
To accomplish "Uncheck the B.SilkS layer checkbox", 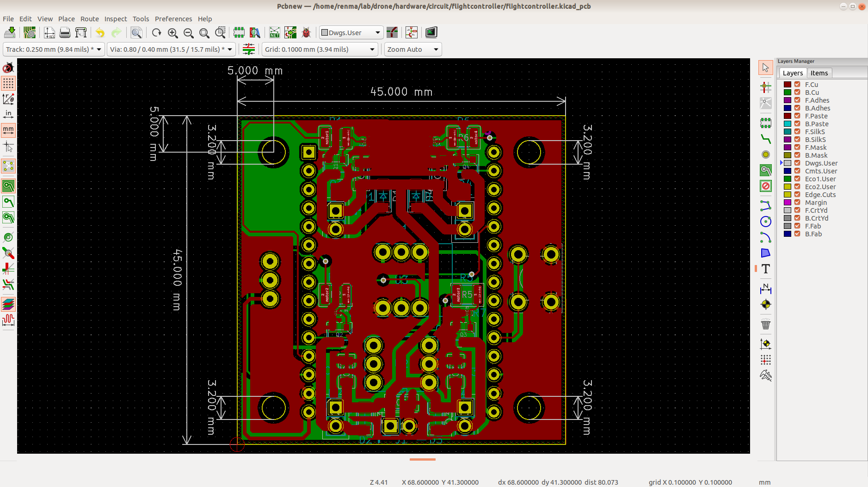I will coord(797,140).
